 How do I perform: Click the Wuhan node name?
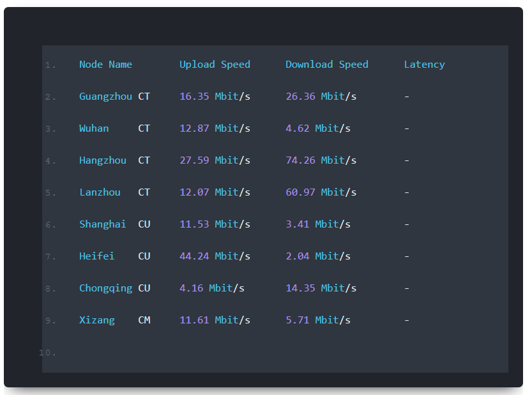94,128
